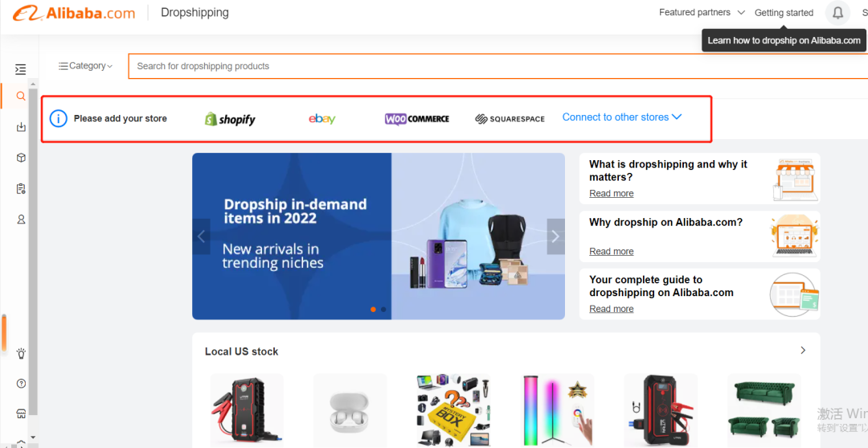Click Why dropship on Alibaba.com? heading
This screenshot has height=448, width=868.
666,222
